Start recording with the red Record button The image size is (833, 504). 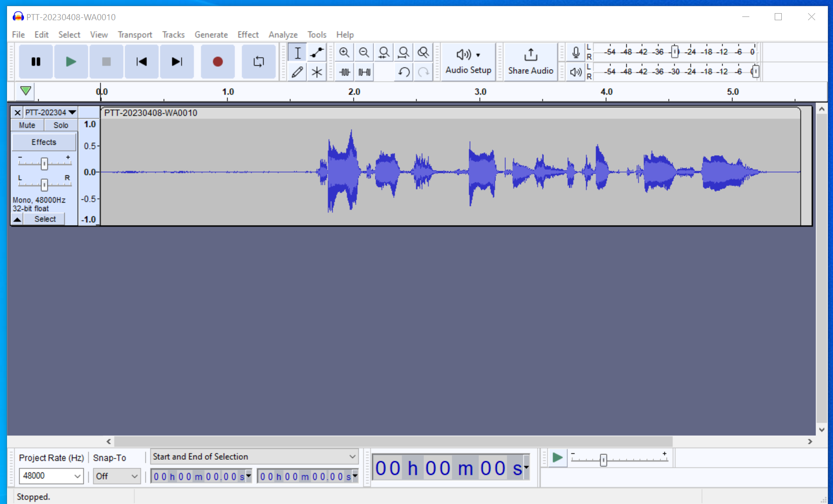pyautogui.click(x=218, y=62)
